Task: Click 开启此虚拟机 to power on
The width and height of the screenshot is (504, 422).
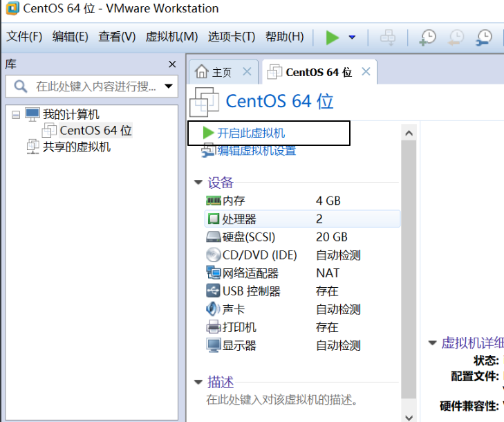Action: click(250, 133)
